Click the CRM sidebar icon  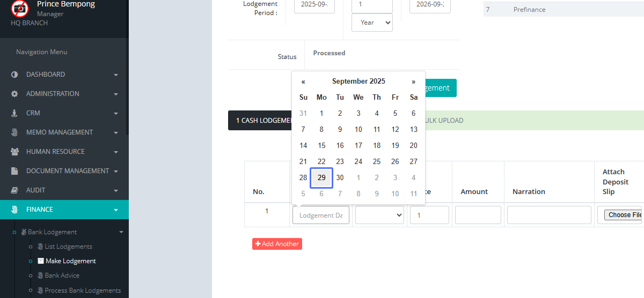point(14,113)
